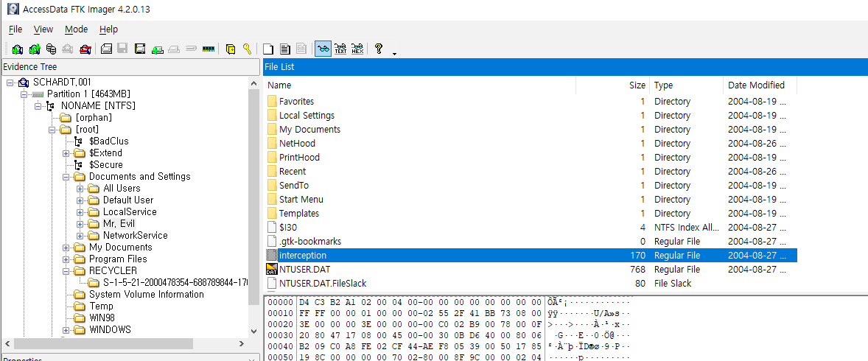Collapse the SCHARDT.001 tree node

click(x=10, y=83)
